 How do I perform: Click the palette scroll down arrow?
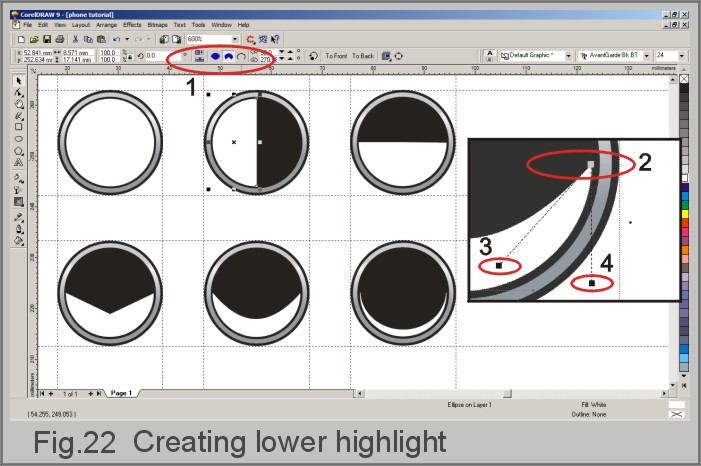coord(684,376)
